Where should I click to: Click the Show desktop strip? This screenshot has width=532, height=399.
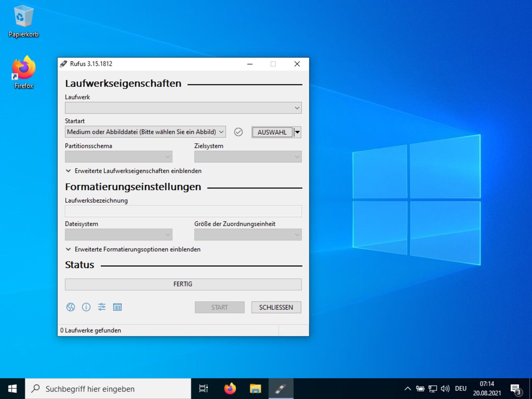pyautogui.click(x=531, y=389)
